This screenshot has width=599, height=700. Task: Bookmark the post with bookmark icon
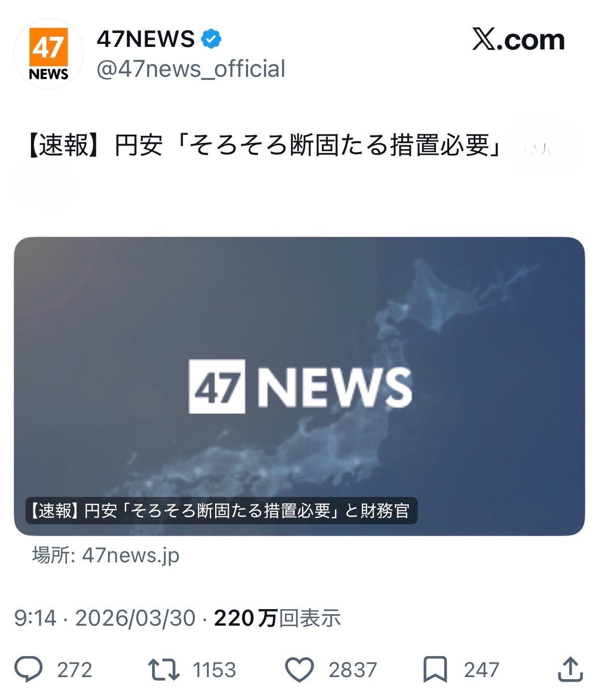pos(435,670)
